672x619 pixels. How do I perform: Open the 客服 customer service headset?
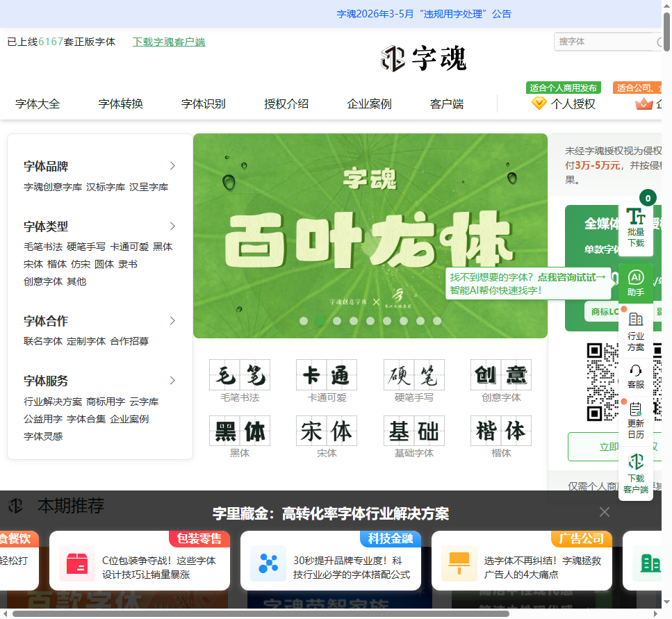[x=636, y=377]
